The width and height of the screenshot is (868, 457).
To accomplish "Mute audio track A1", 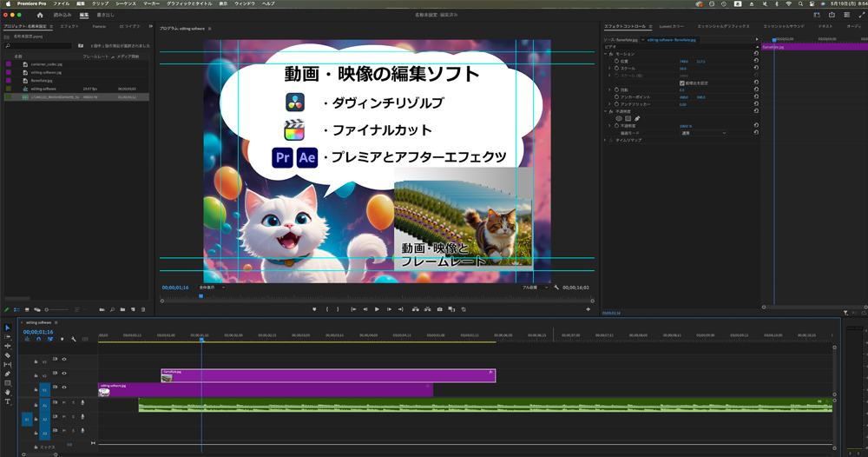I will 63,403.
